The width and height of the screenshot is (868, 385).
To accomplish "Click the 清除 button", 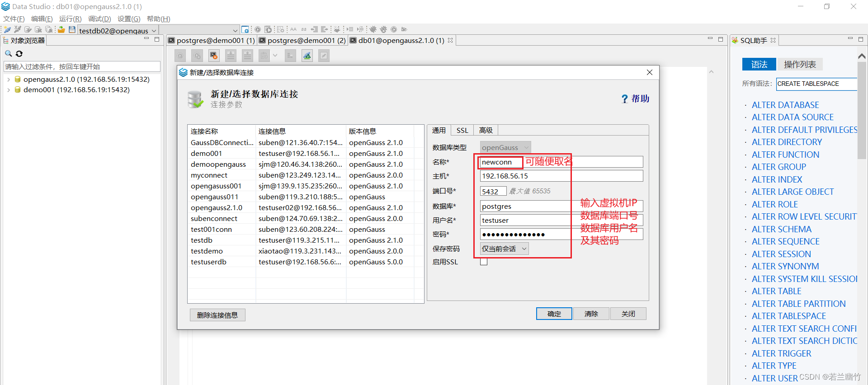I will [x=591, y=314].
